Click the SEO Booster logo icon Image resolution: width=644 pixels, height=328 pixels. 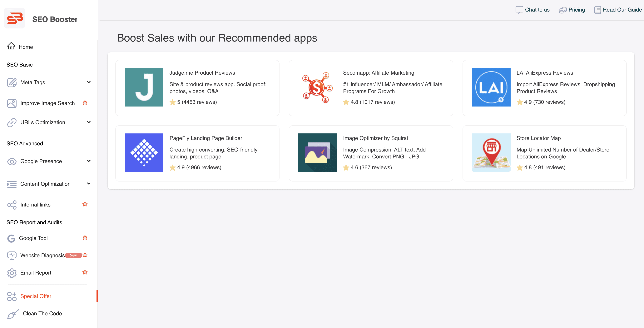point(14,18)
